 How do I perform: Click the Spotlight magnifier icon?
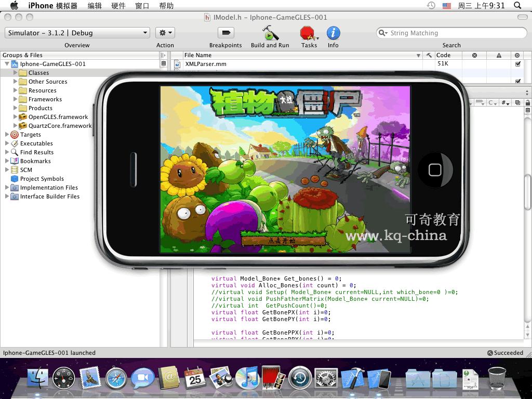pyautogui.click(x=517, y=6)
